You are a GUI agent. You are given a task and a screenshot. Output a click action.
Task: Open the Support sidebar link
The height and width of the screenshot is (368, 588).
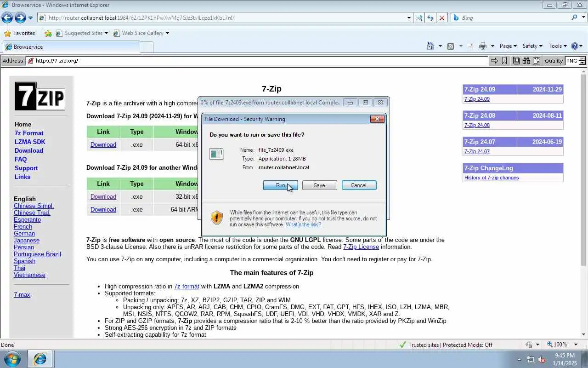tap(26, 168)
